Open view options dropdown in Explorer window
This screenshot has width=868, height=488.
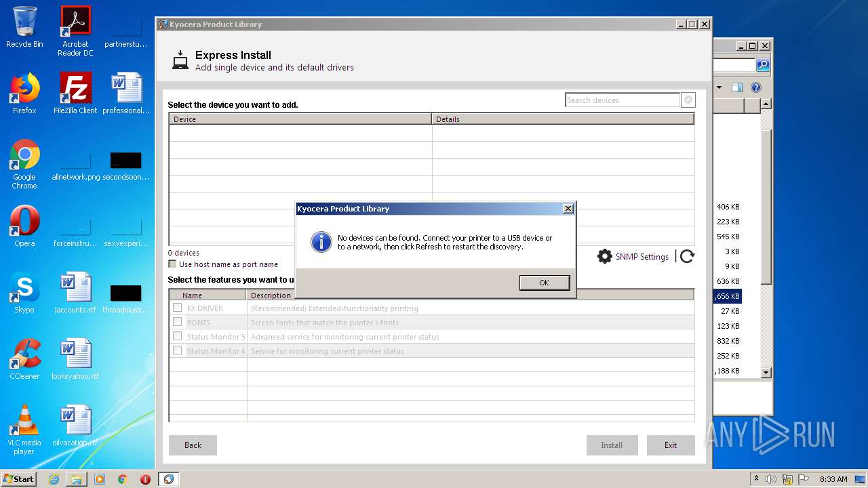tap(719, 87)
